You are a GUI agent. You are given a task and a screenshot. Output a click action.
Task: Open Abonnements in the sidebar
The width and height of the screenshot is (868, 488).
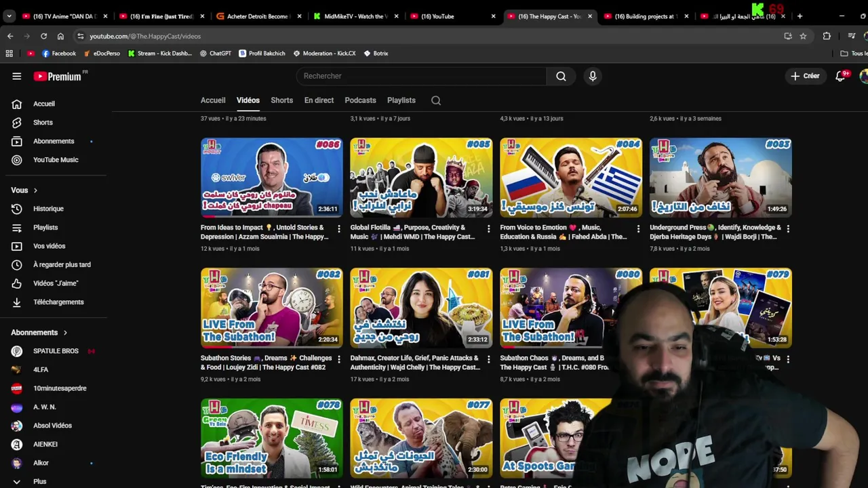pyautogui.click(x=54, y=141)
